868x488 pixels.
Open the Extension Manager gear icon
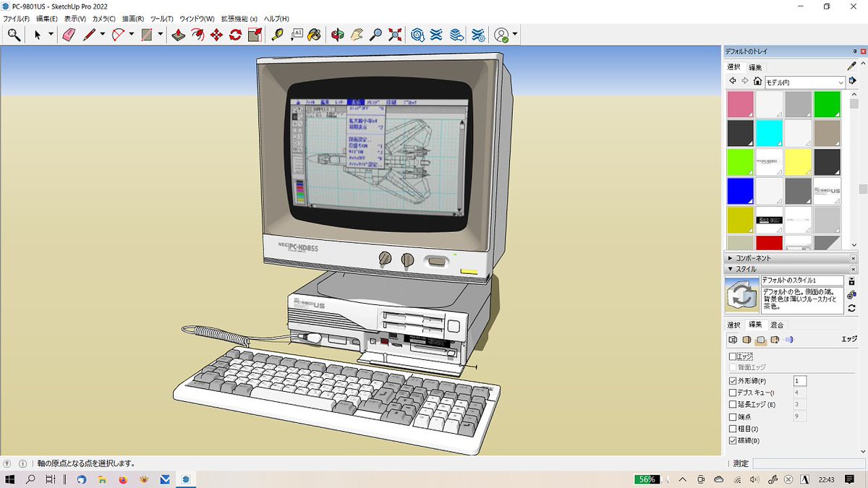tap(478, 34)
